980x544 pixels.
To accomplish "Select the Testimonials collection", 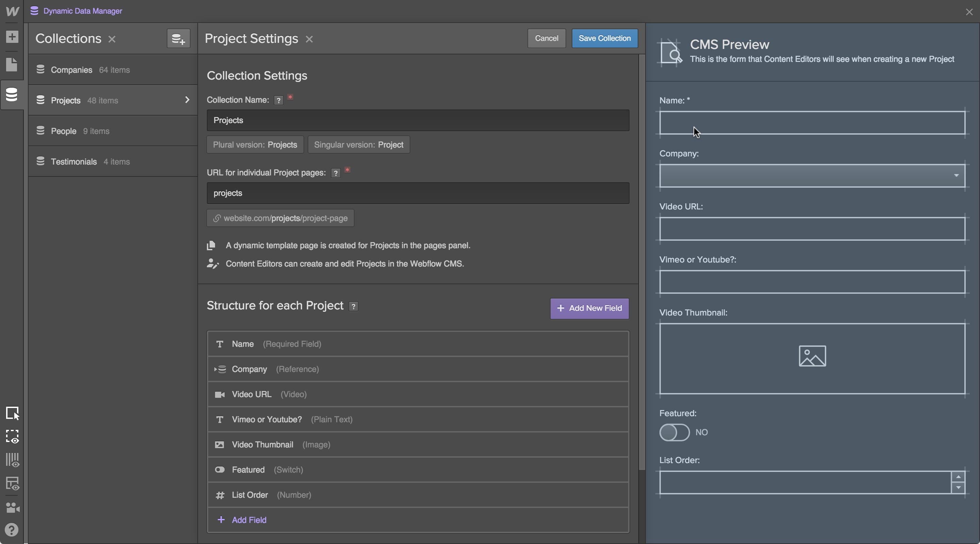I will click(x=74, y=161).
